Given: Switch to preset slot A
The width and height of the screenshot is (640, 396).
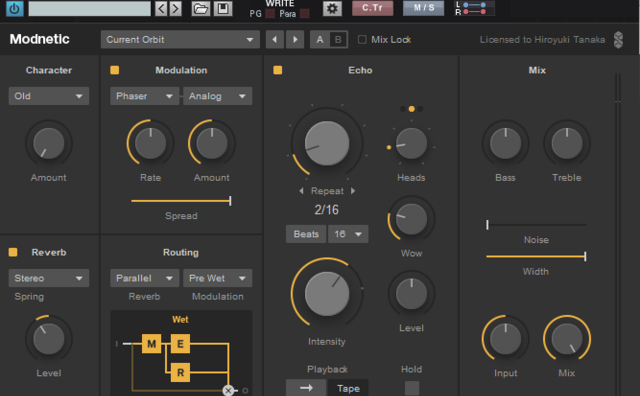Looking at the screenshot, I should (320, 40).
